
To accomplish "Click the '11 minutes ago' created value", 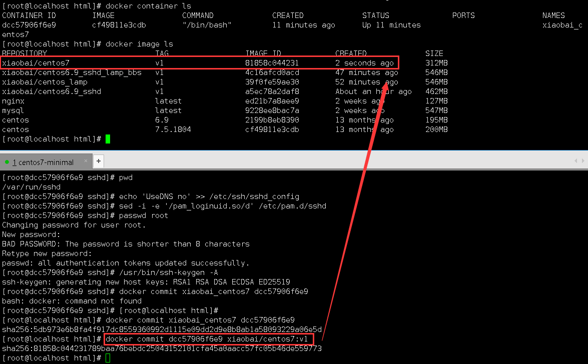I will pyautogui.click(x=304, y=25).
